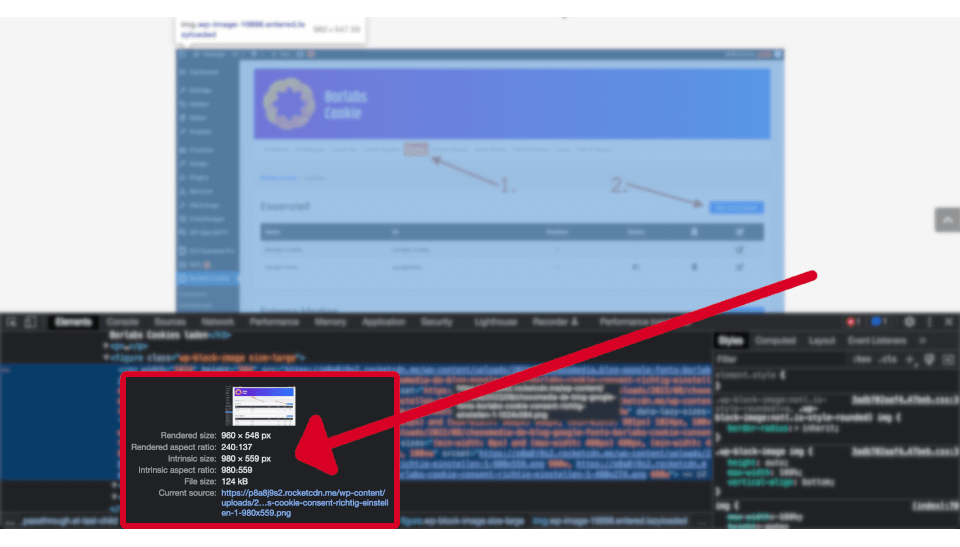960x547 pixels.
Task: Click the img.wp-image breadcrumb item
Action: (610, 521)
